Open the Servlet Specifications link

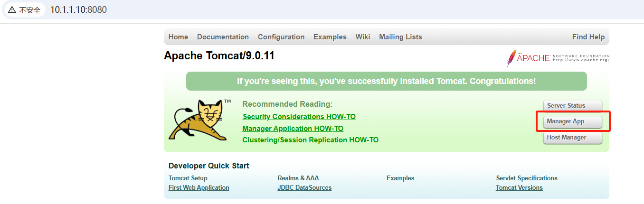click(527, 178)
